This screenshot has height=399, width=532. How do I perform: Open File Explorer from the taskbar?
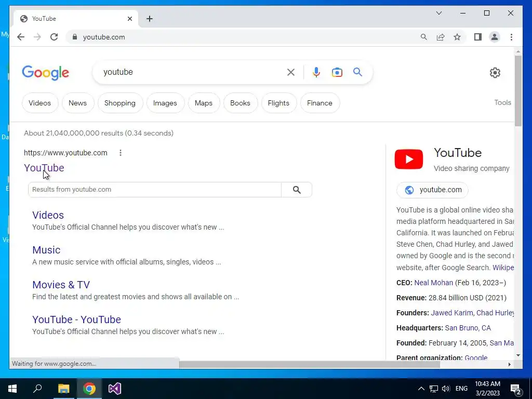coord(63,389)
